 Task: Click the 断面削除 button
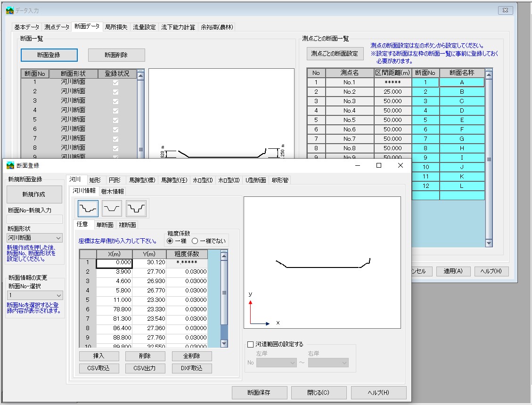(x=116, y=55)
